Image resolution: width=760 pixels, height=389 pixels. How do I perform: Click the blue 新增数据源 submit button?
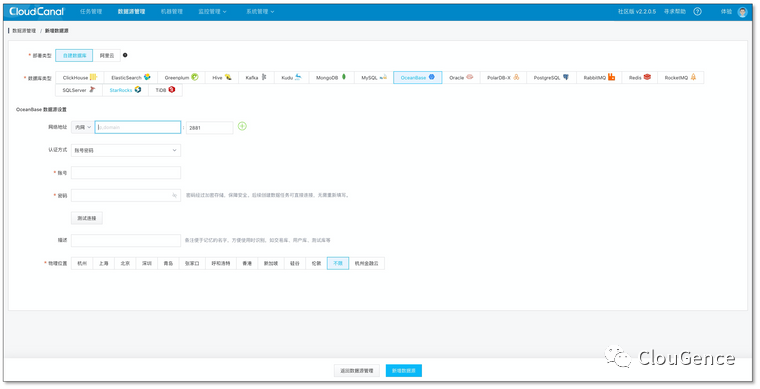[404, 371]
